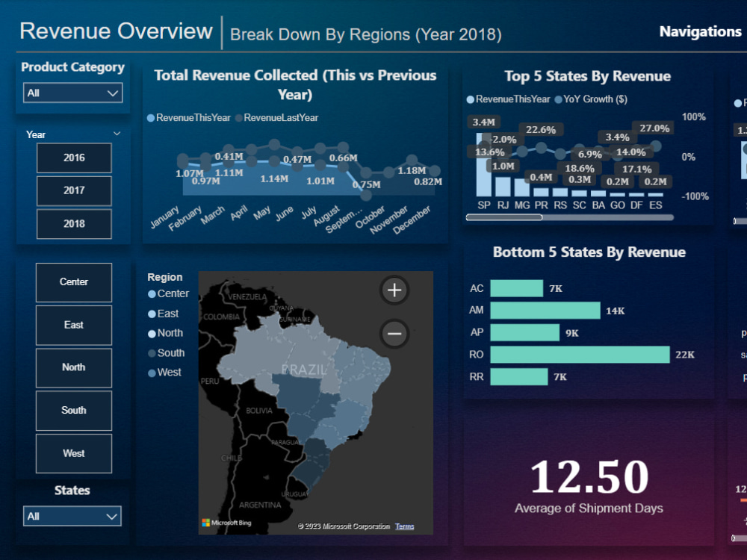Zoom in on the Brazil map
This screenshot has width=747, height=560.
pos(394,290)
